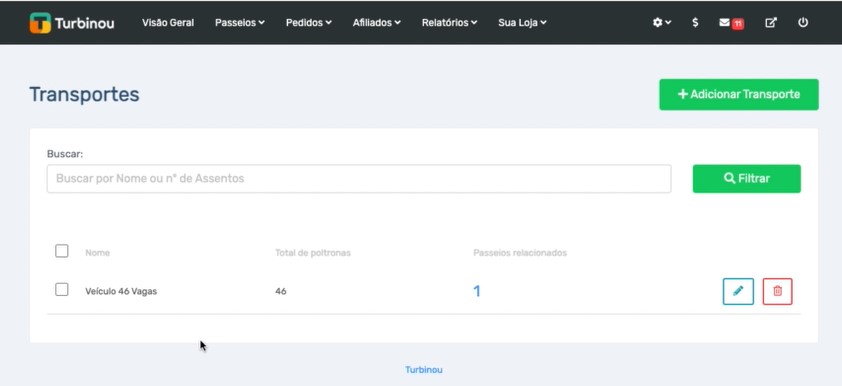Click the power logout icon
This screenshot has height=386, width=842.
pos(803,23)
